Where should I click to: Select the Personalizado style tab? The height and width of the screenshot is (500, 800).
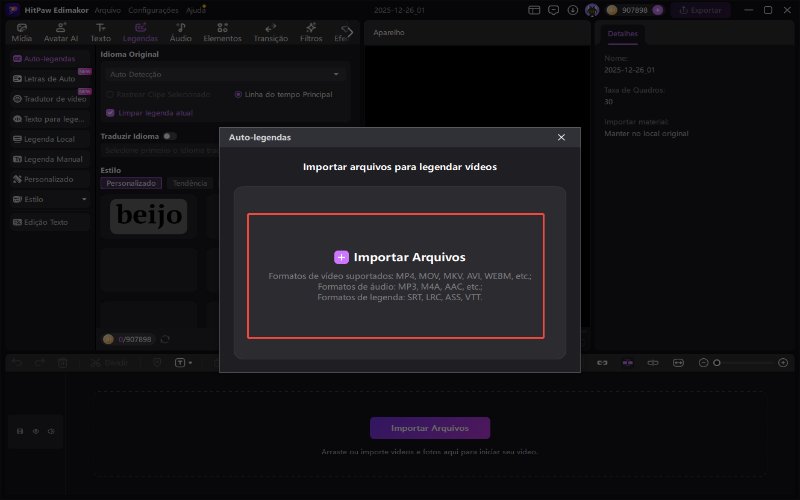tap(131, 183)
